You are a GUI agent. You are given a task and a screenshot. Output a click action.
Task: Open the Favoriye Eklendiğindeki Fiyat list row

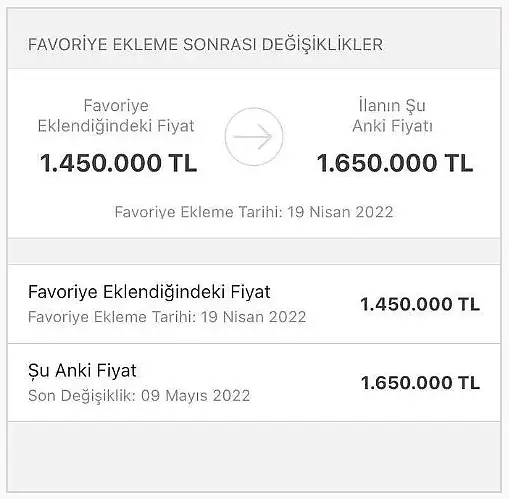254,304
